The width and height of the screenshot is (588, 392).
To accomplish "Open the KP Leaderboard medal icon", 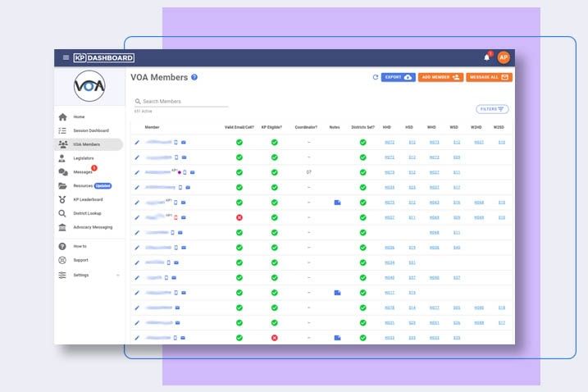I will click(x=62, y=199).
